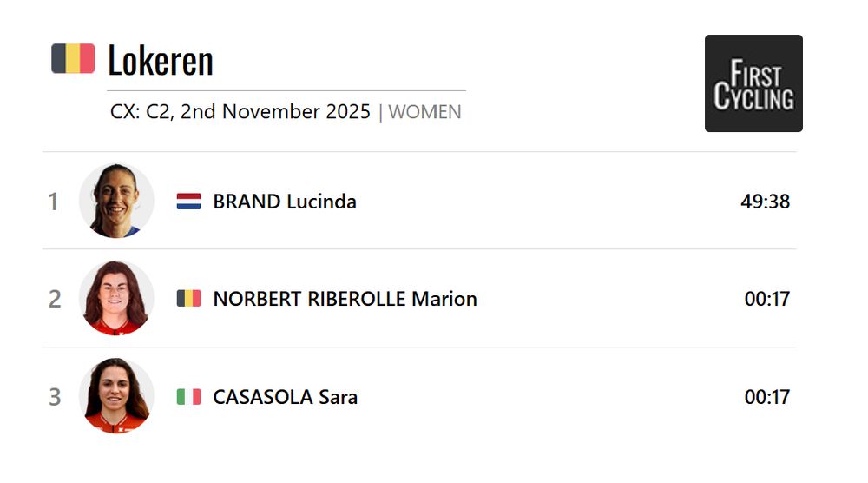The width and height of the screenshot is (868, 483).
Task: Click the Belgian flag next to Norbert Riberolle
Action: click(188, 299)
